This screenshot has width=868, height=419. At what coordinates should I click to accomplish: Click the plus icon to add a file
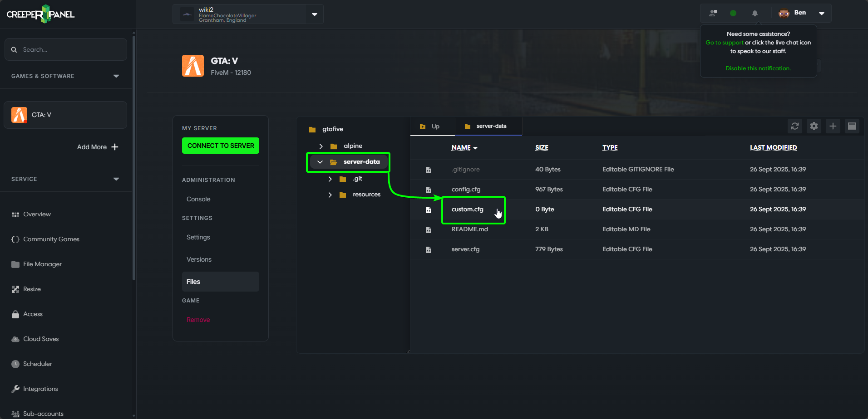tap(833, 126)
